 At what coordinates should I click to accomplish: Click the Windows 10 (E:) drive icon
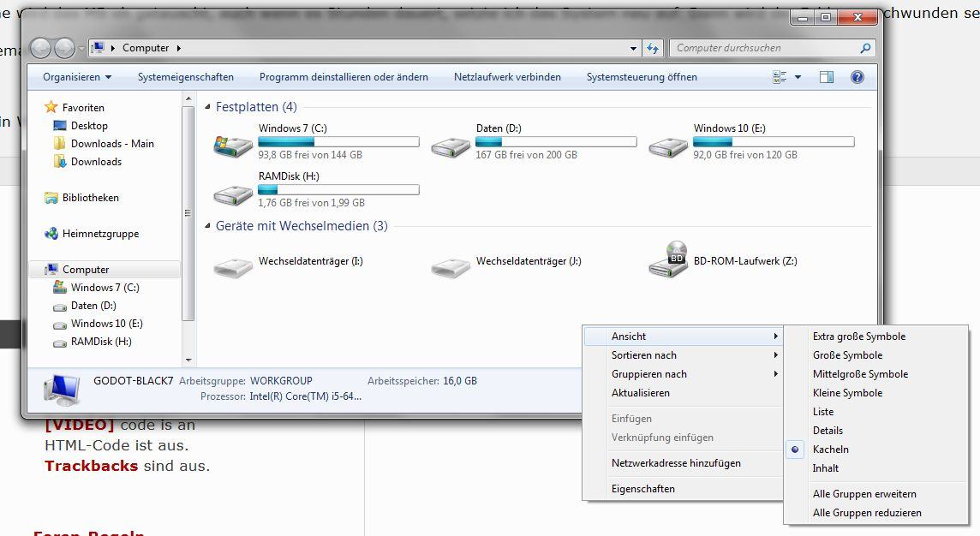(x=667, y=147)
